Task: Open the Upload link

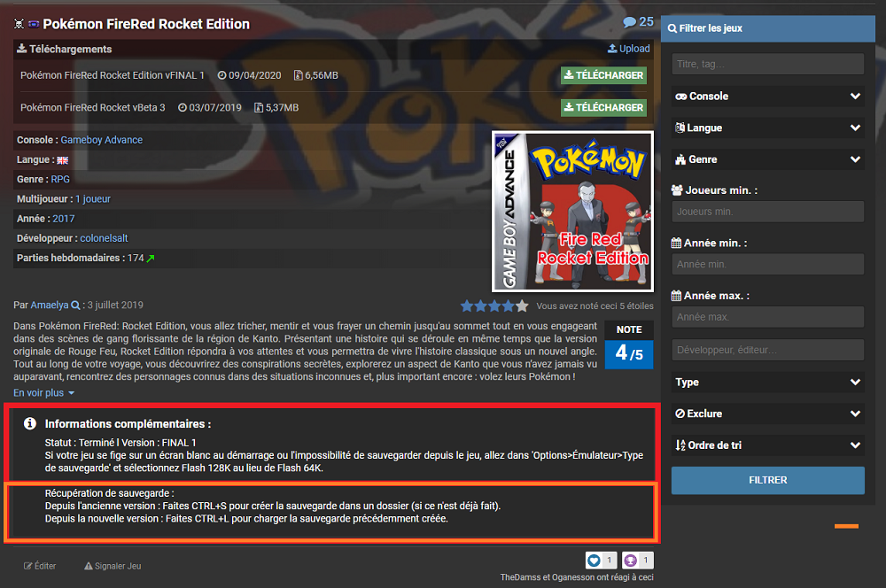Action: (629, 49)
